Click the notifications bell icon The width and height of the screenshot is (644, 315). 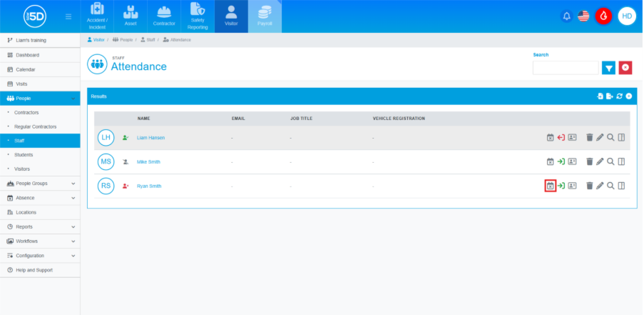click(x=567, y=16)
